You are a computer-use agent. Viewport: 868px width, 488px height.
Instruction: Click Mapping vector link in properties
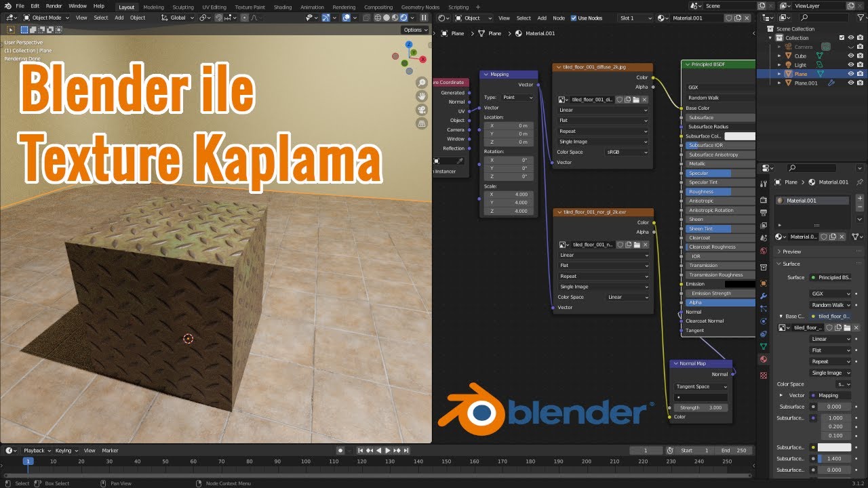point(830,395)
